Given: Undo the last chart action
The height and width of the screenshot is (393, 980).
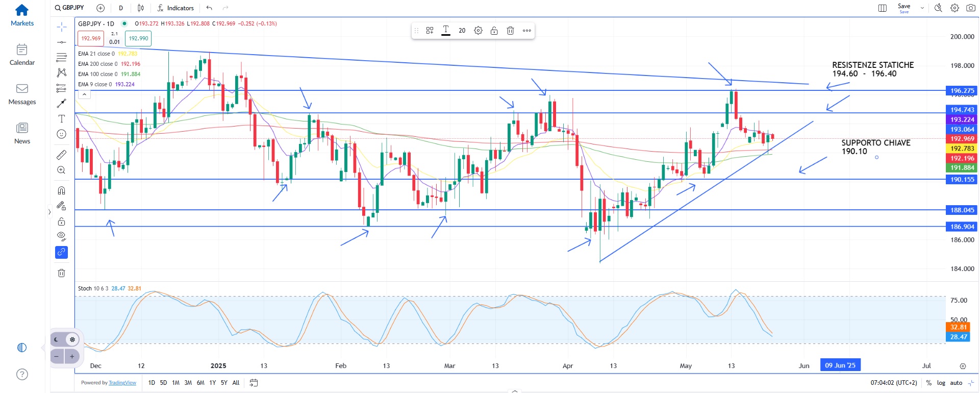Looking at the screenshot, I should point(209,8).
